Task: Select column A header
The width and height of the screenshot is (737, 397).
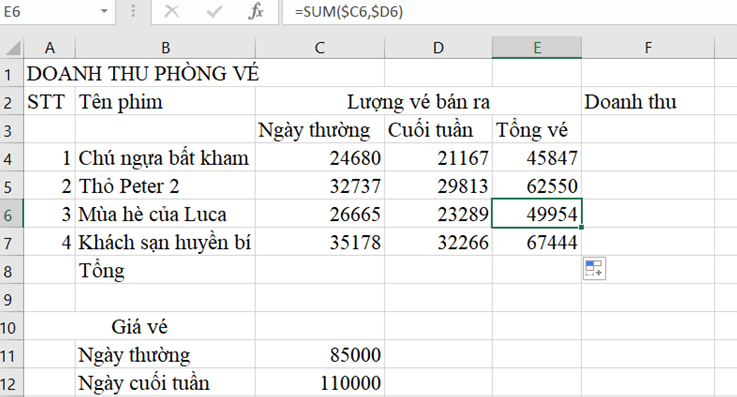Action: pyautogui.click(x=49, y=48)
